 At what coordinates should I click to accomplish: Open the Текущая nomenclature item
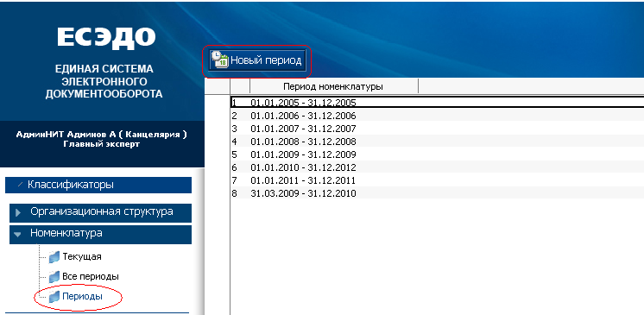(82, 257)
